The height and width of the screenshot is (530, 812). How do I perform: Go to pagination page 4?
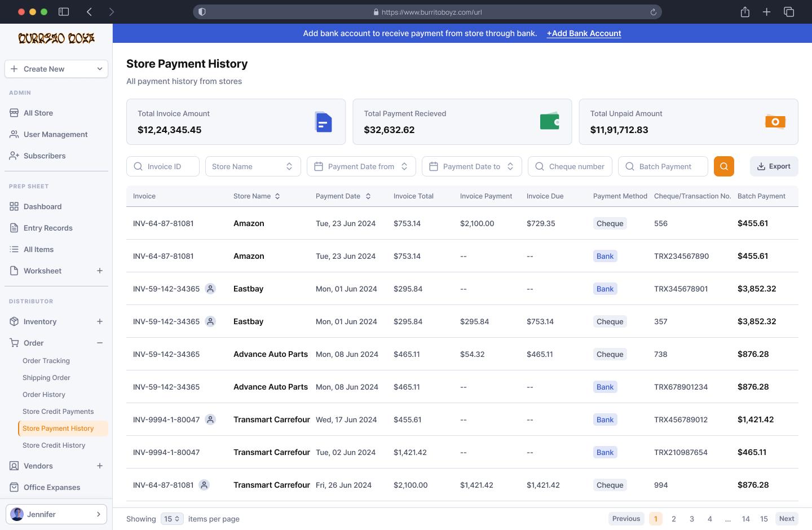click(x=710, y=519)
